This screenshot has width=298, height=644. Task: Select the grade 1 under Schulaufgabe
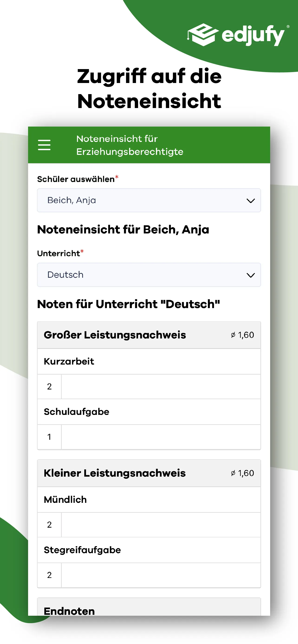click(x=49, y=437)
